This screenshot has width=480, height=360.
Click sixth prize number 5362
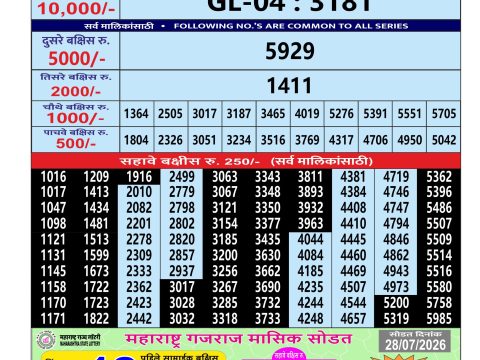pyautogui.click(x=439, y=177)
